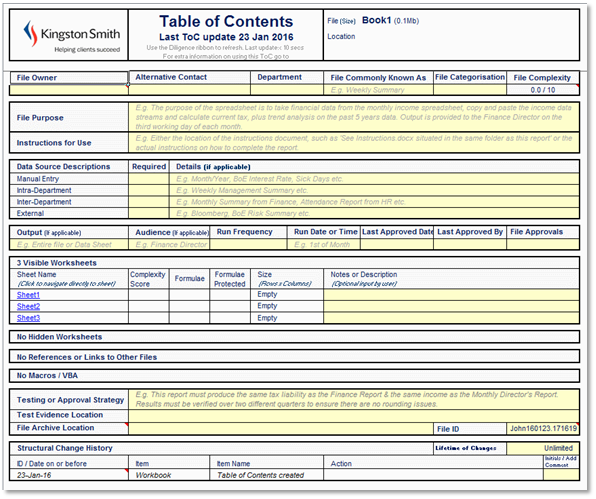Viewport: 596px width, 499px height.
Task: Open the Sheet3 hyperlink
Action: tap(28, 318)
